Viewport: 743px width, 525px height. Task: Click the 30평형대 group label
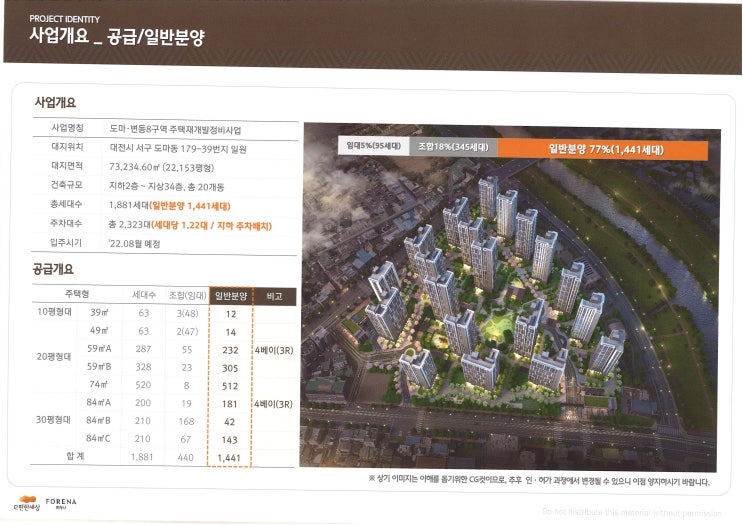coord(53,419)
